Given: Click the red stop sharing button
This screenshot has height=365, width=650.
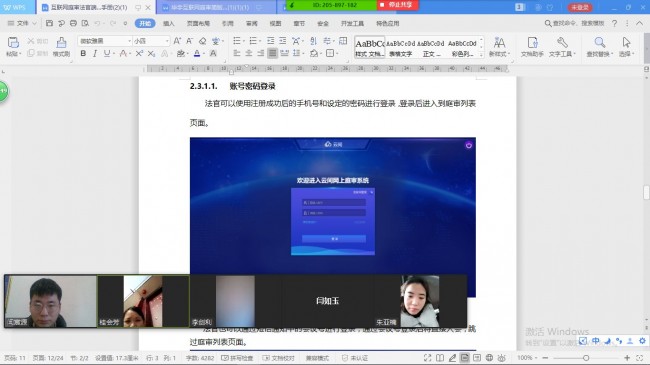Looking at the screenshot, I should click(x=398, y=5).
